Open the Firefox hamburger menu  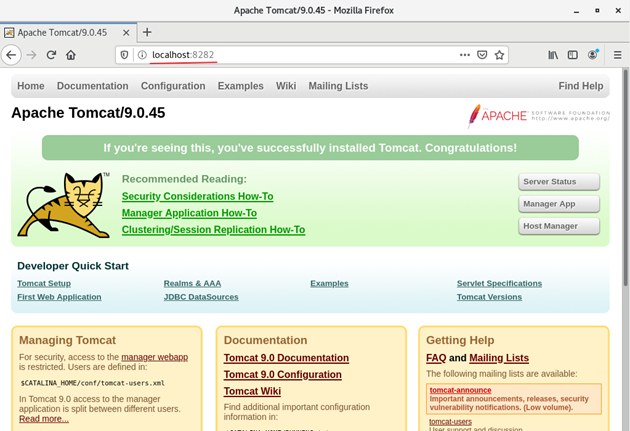[x=618, y=55]
